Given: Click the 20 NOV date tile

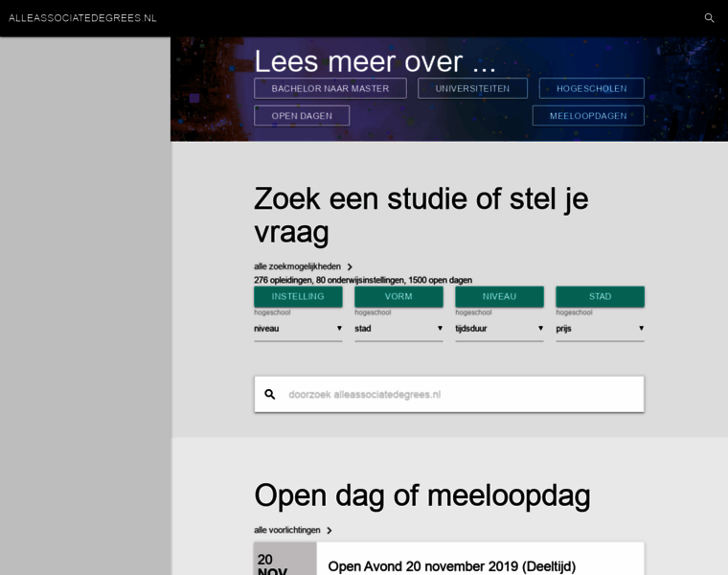Looking at the screenshot, I should pos(285,559).
